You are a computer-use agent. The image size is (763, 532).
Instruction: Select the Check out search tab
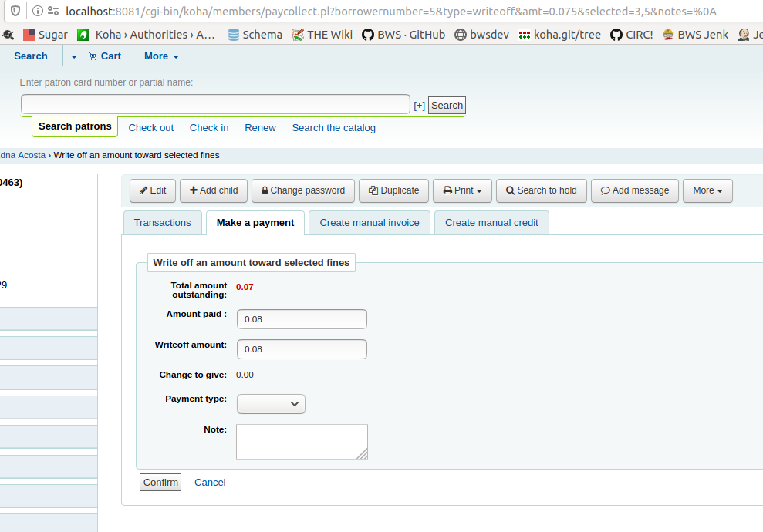pyautogui.click(x=151, y=128)
